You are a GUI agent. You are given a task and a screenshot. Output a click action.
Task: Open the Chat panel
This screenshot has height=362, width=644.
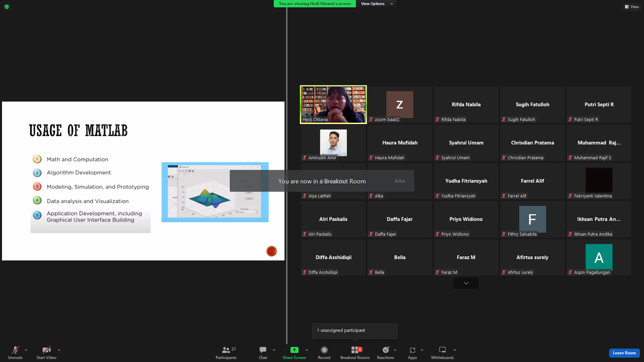tap(263, 353)
